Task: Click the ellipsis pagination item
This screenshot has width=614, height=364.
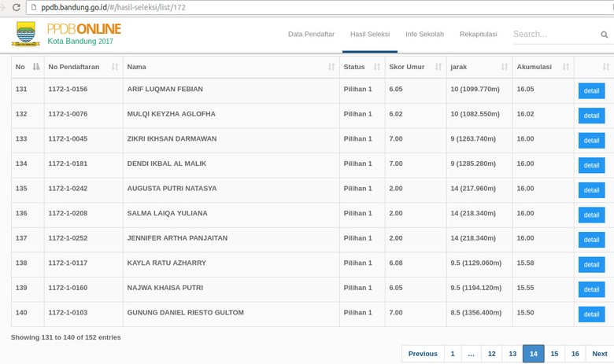Action: [x=472, y=354]
